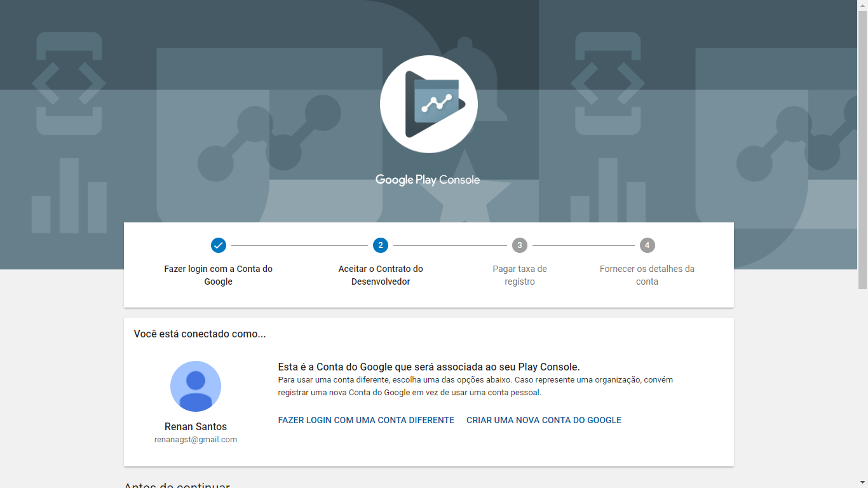Click the email renanagst@gmail.com
868x488 pixels.
click(196, 440)
